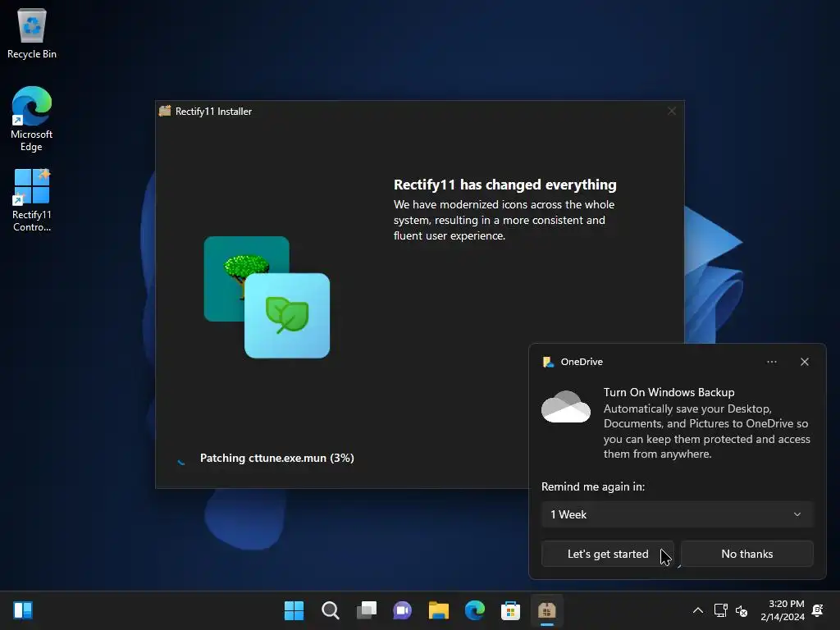Click the OneDrive cloud image
Viewport: 840px width, 630px height.
[566, 407]
